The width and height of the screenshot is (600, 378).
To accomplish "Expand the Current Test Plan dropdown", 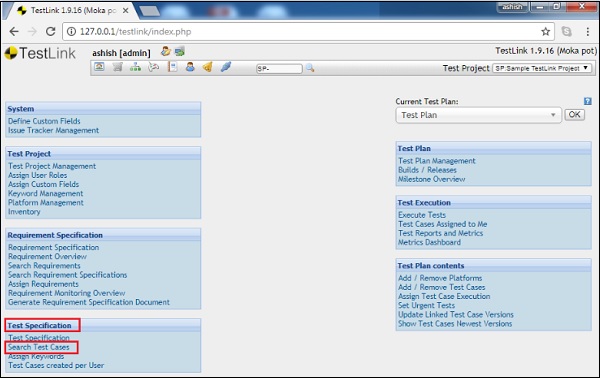I will pos(478,115).
